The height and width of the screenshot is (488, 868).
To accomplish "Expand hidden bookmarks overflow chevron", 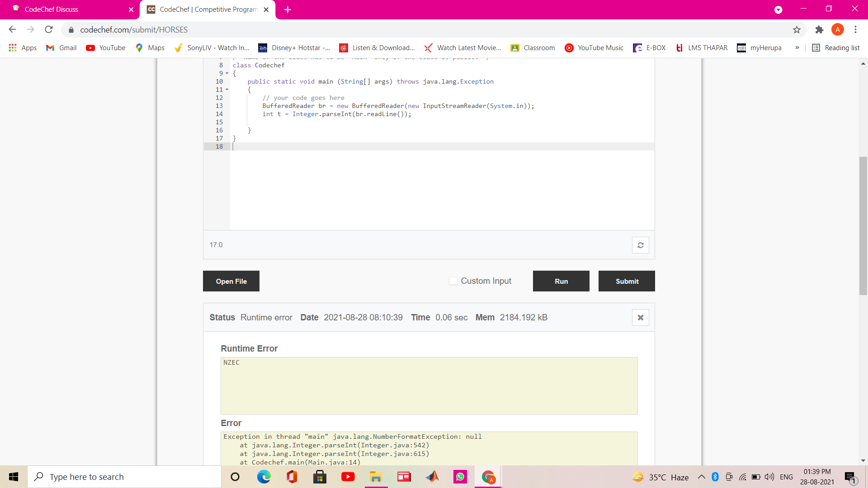I will click(797, 48).
